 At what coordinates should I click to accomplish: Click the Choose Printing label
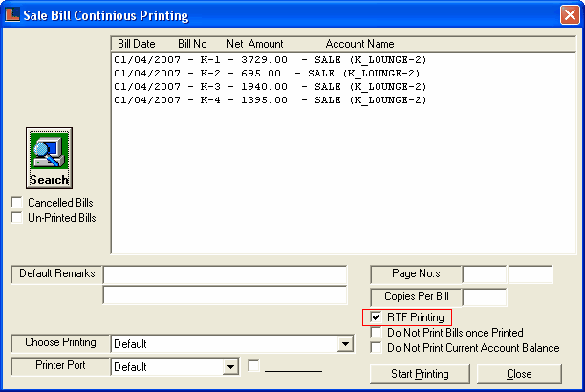coord(60,342)
